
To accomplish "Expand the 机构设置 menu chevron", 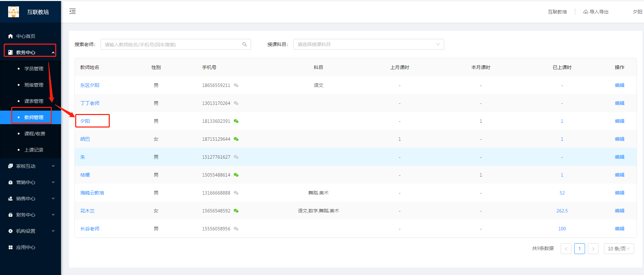I will pyautogui.click(x=53, y=231).
